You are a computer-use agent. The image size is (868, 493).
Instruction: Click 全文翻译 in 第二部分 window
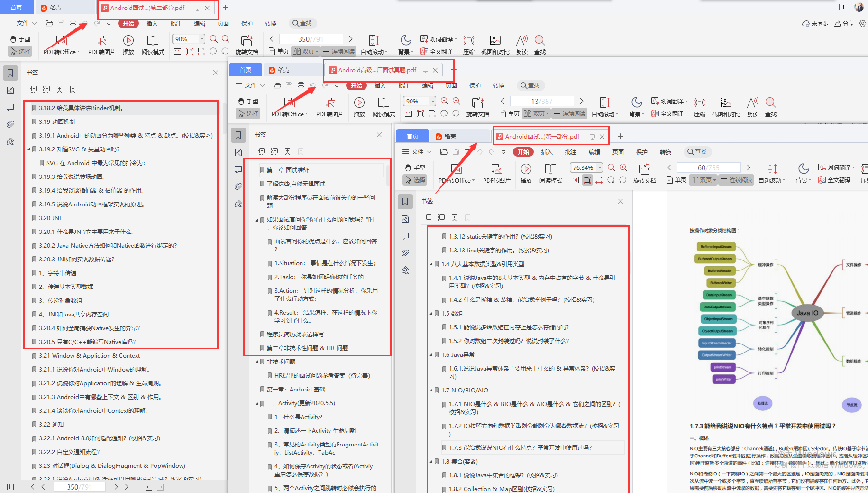[x=437, y=51]
